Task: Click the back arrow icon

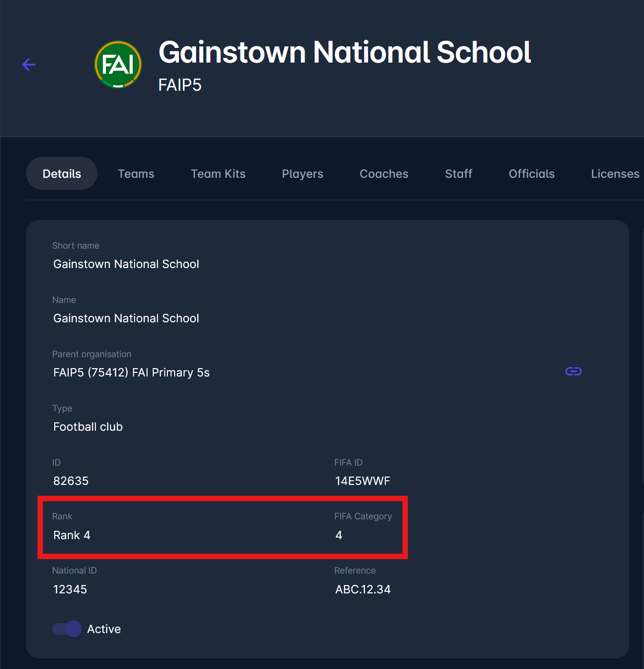Action: pos(29,65)
